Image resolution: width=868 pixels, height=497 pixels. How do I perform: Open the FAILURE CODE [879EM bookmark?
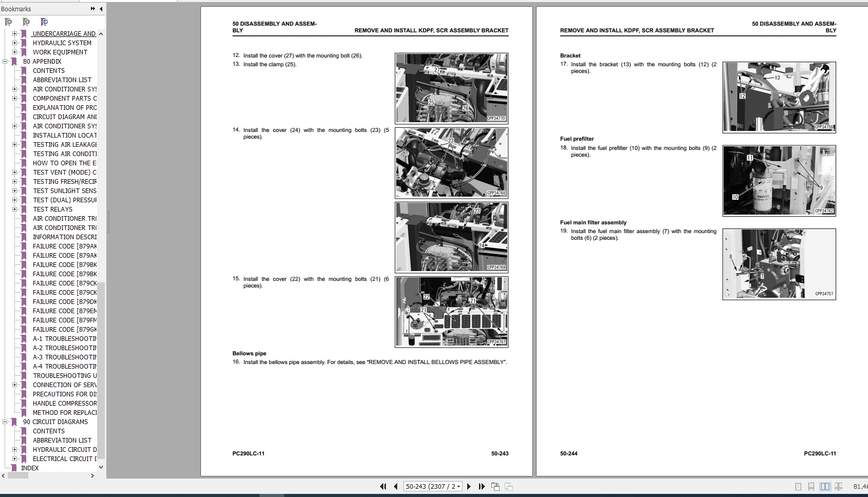click(x=65, y=311)
